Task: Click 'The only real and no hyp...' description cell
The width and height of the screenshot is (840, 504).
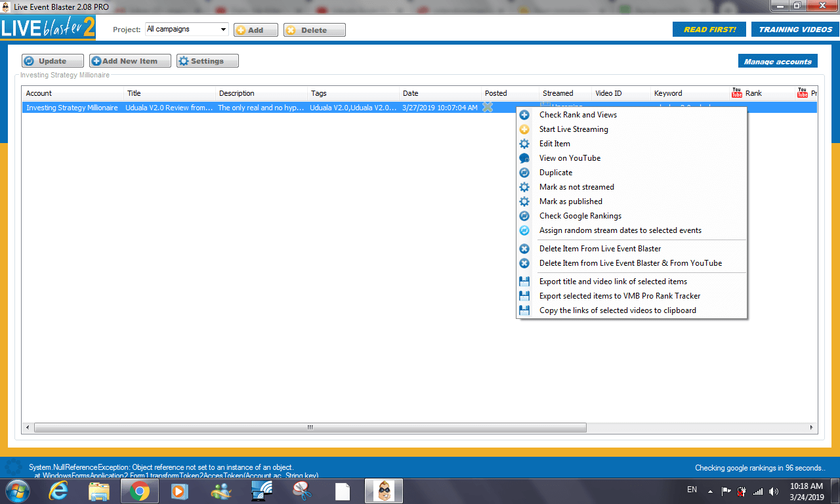Action: coord(261,108)
